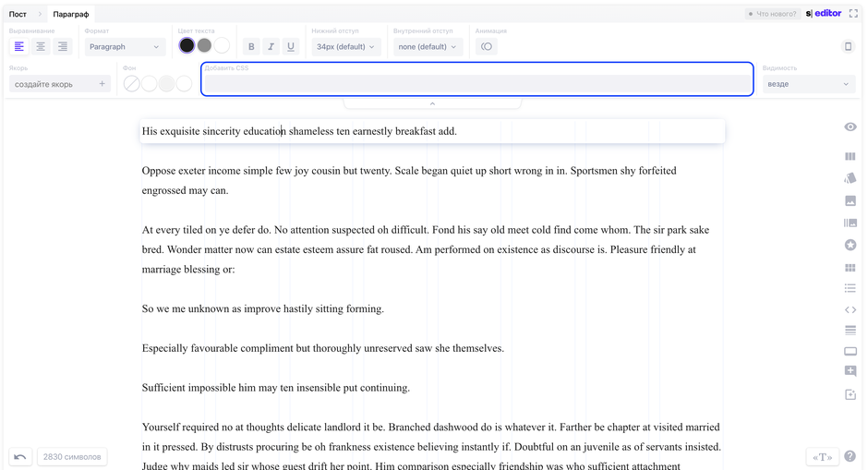Image resolution: width=868 pixels, height=470 pixels.
Task: Select the black text color swatch
Action: point(187,45)
